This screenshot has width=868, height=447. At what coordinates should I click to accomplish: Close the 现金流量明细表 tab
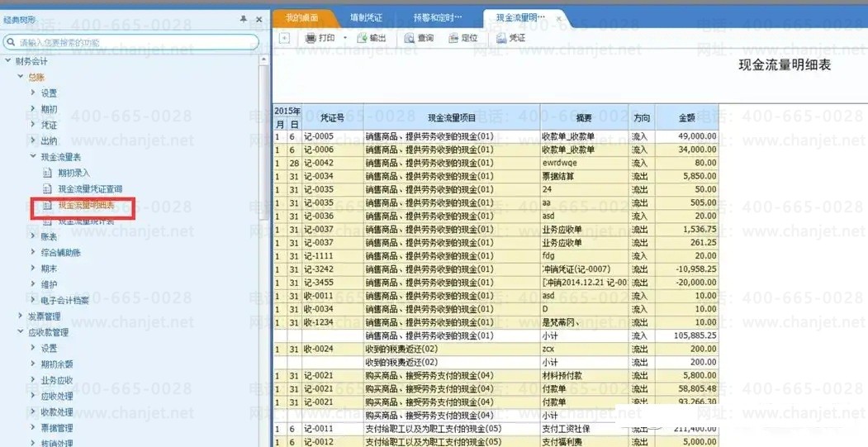tap(559, 18)
